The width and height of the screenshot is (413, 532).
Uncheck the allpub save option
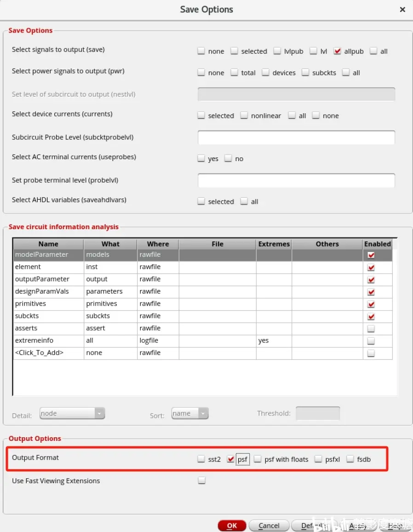(x=337, y=51)
